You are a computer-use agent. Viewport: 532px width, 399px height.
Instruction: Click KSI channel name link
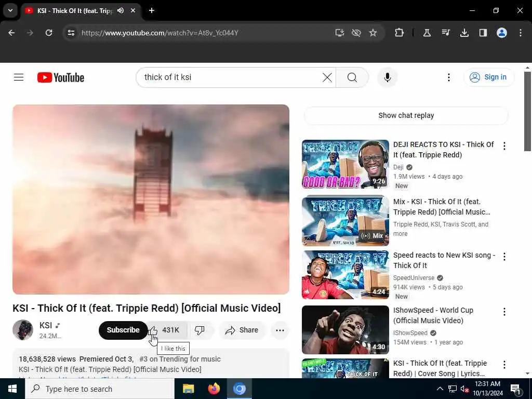pyautogui.click(x=46, y=325)
